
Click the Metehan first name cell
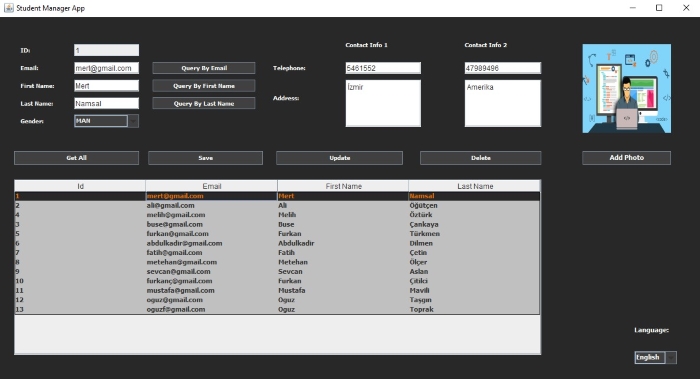point(343,262)
